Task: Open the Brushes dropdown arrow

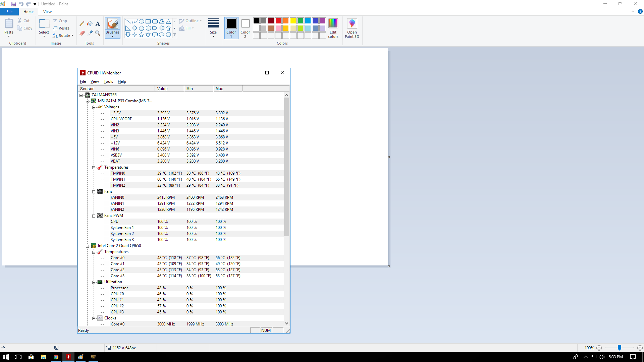Action: pos(112,36)
